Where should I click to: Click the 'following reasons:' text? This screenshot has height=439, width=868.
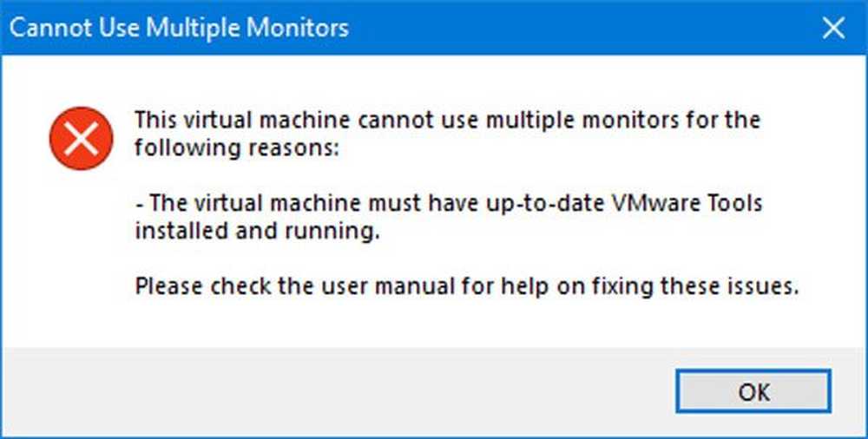(236, 148)
